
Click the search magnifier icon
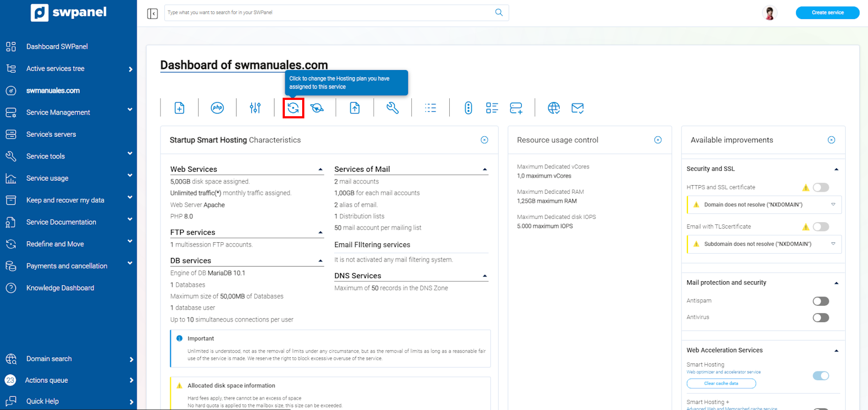point(499,12)
